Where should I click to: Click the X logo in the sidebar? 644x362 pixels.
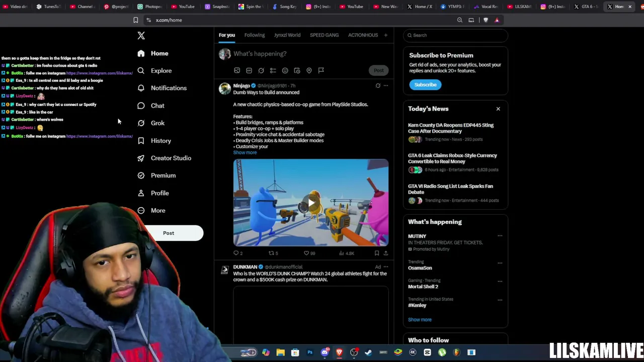(141, 36)
